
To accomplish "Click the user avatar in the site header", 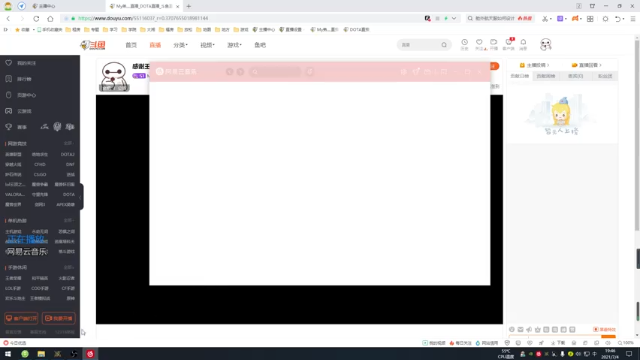I will [546, 44].
